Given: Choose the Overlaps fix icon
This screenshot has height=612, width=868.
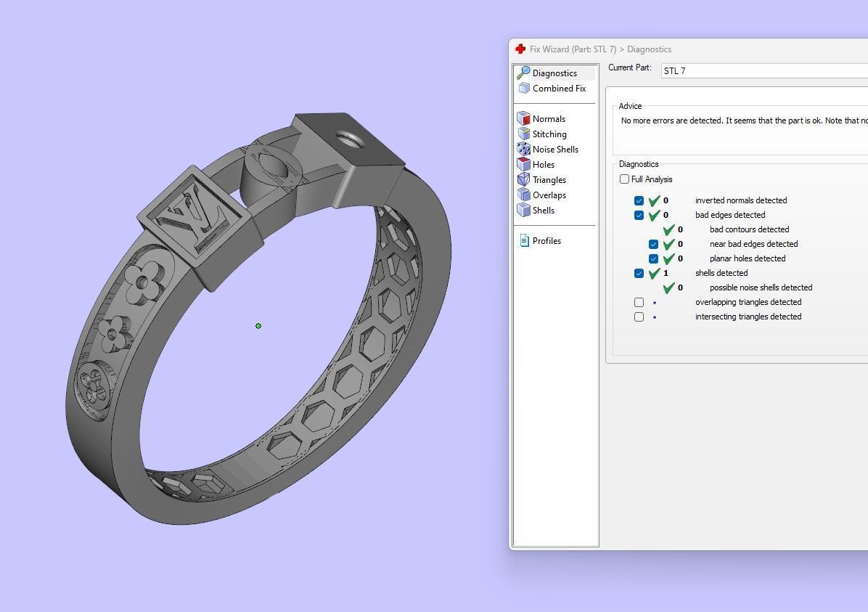Looking at the screenshot, I should [x=523, y=195].
